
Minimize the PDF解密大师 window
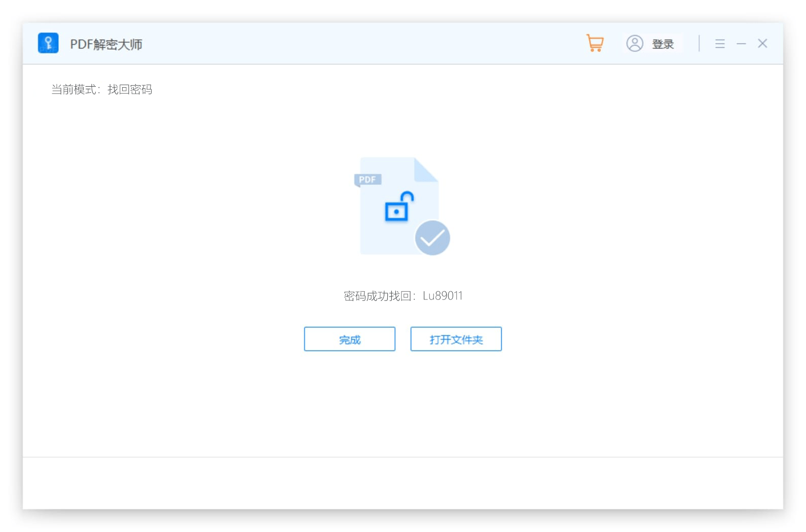pos(741,44)
